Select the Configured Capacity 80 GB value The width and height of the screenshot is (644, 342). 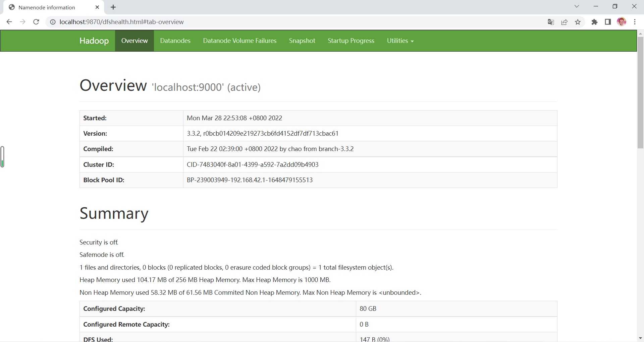pos(368,309)
